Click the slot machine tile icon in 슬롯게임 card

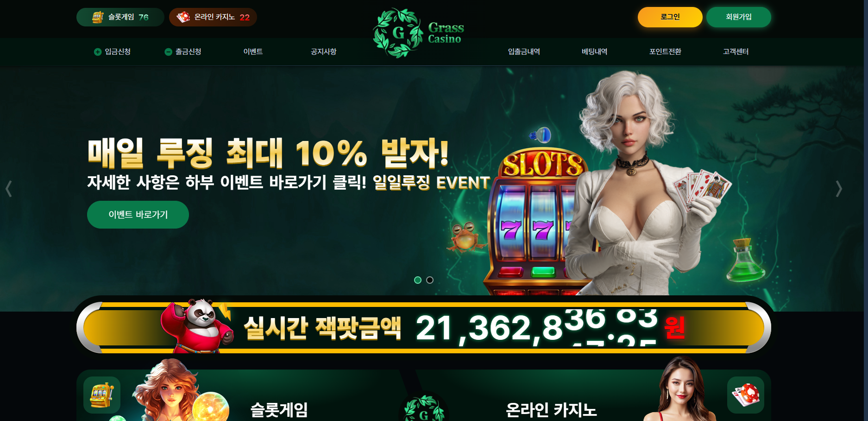coord(102,395)
